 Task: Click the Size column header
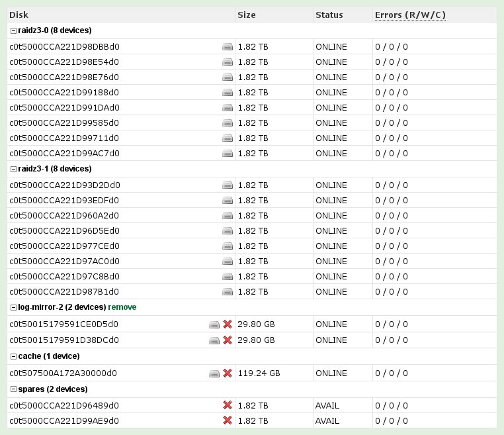(x=246, y=15)
